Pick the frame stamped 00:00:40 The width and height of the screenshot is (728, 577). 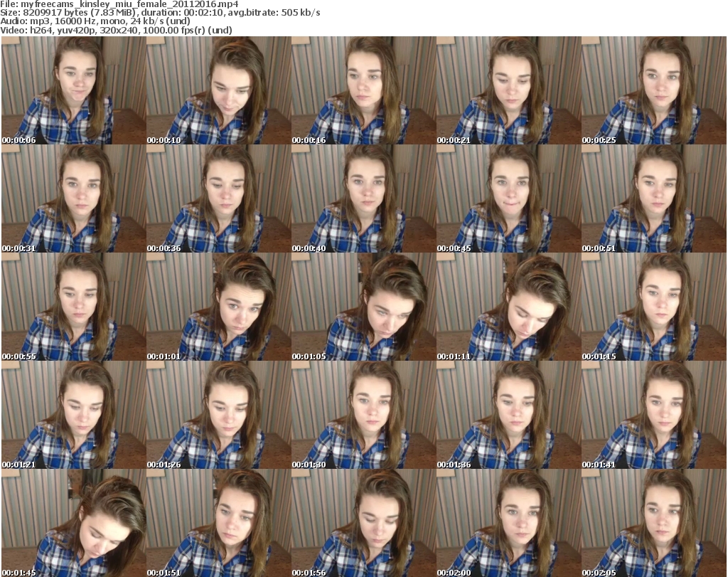click(x=363, y=198)
